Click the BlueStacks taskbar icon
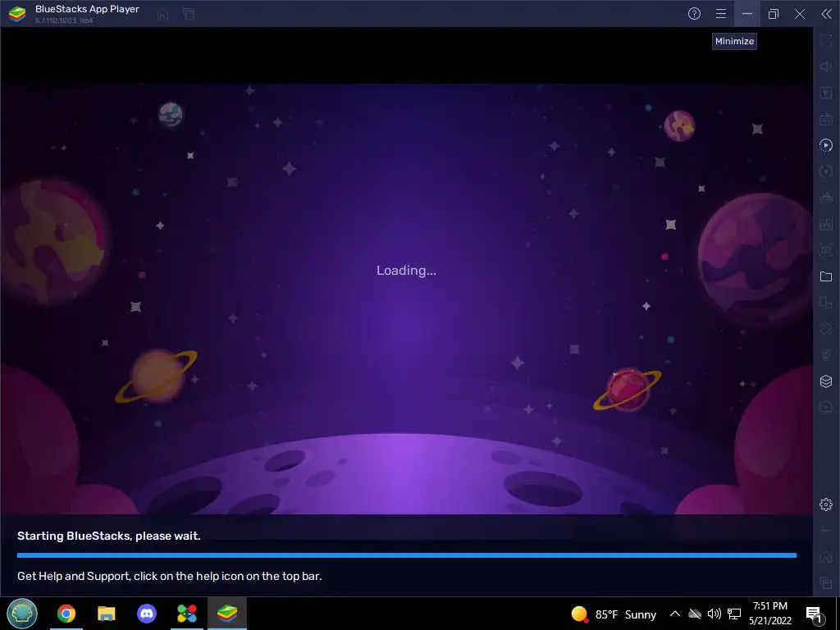 (x=227, y=614)
